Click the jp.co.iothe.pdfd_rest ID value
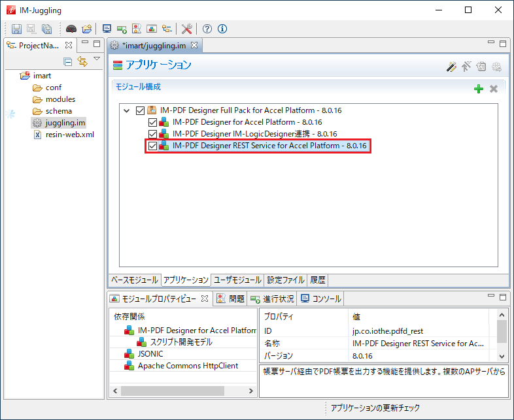 tap(388, 331)
